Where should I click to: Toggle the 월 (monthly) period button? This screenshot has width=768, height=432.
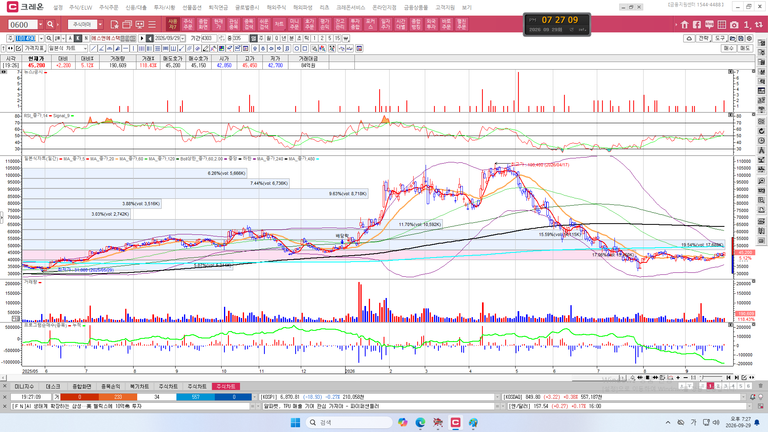click(268, 38)
